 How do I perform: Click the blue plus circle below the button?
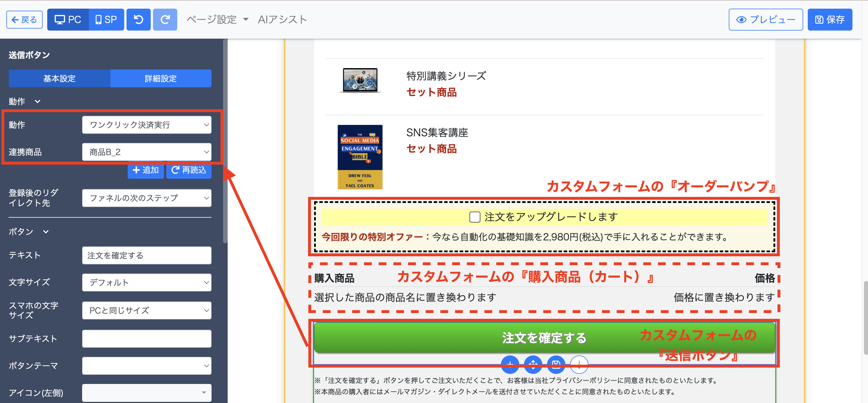tap(510, 364)
